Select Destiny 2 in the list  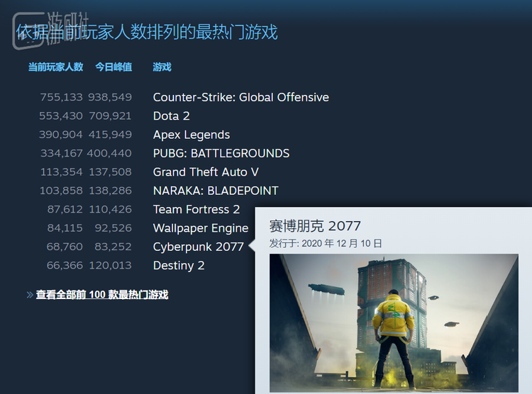pyautogui.click(x=179, y=266)
